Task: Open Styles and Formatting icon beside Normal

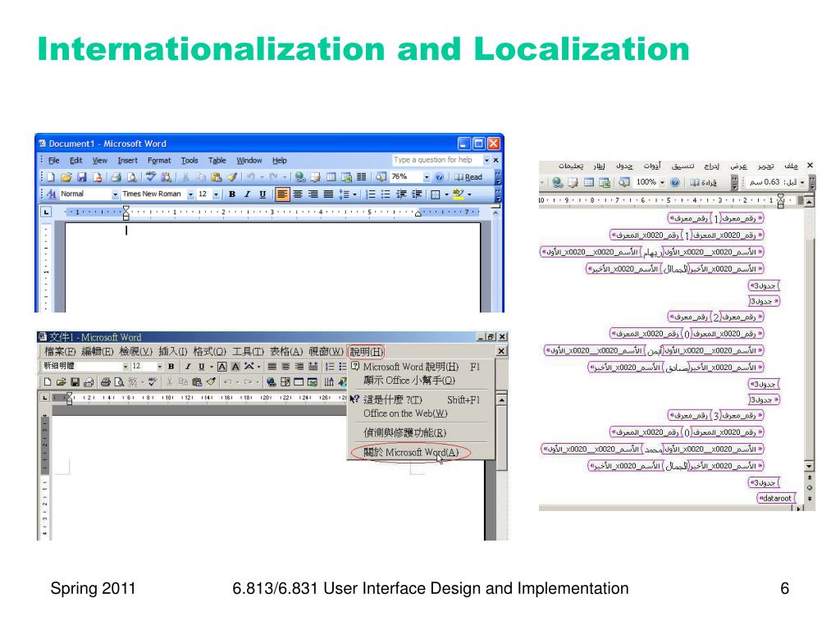Action: coord(52,194)
